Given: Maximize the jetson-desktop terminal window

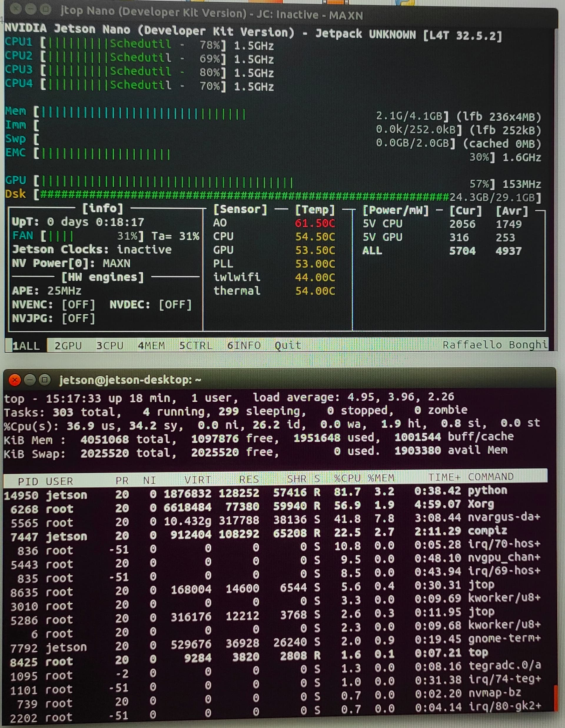Looking at the screenshot, I should (x=45, y=380).
